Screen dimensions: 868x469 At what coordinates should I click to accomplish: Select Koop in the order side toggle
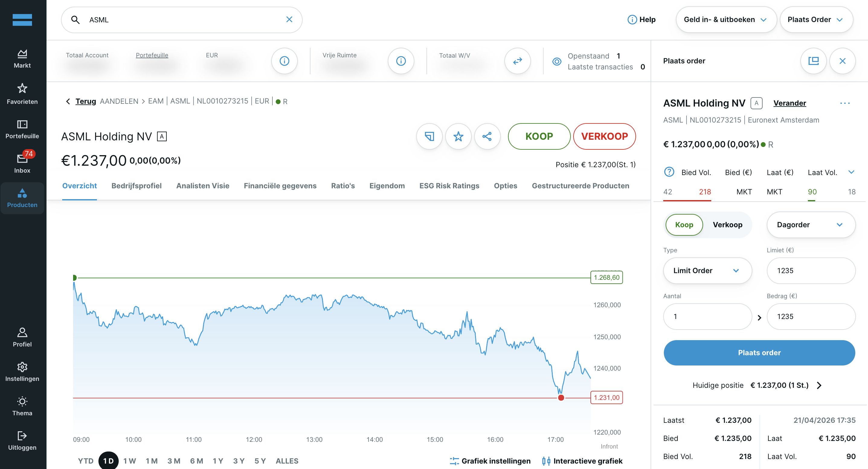pos(684,225)
